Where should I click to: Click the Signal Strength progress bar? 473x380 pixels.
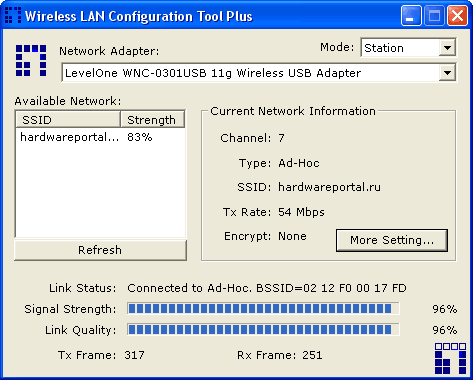(263, 309)
